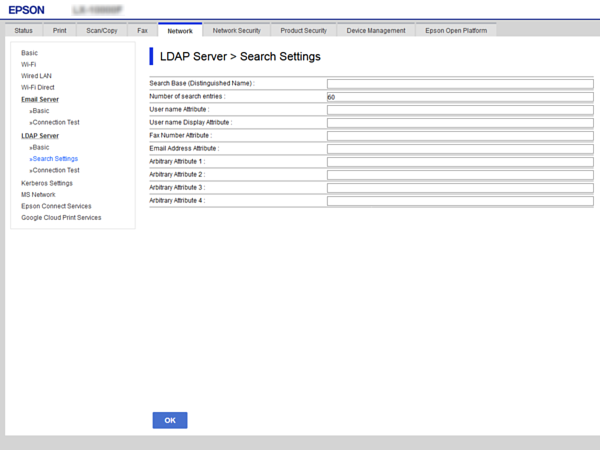This screenshot has height=450, width=600.
Task: Open Connection Test under LDAP Server
Action: 55,170
